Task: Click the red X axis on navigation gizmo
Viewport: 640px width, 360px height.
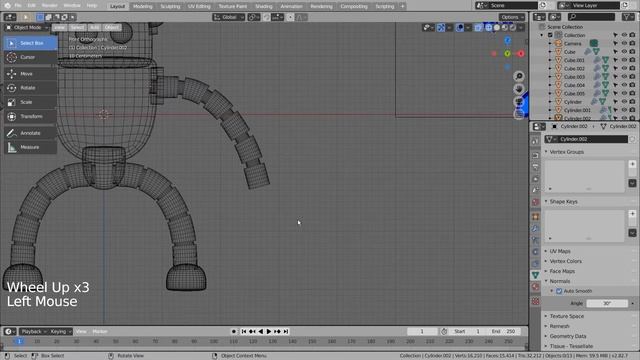Action: (x=521, y=53)
